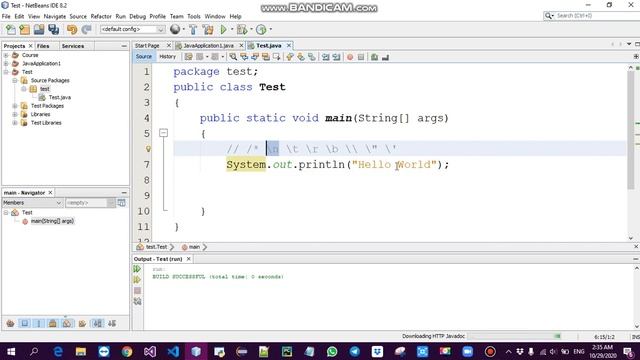
Task: Open the Navigate menu
Action: [55, 16]
